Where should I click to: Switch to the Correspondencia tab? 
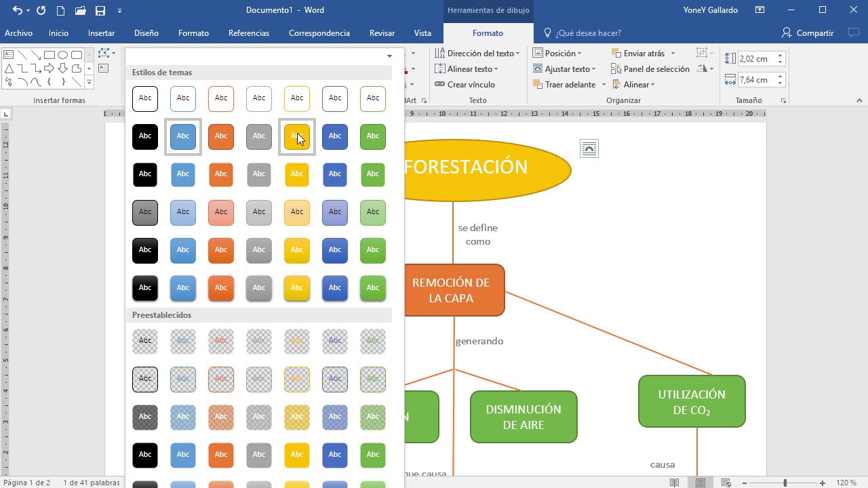pos(319,33)
